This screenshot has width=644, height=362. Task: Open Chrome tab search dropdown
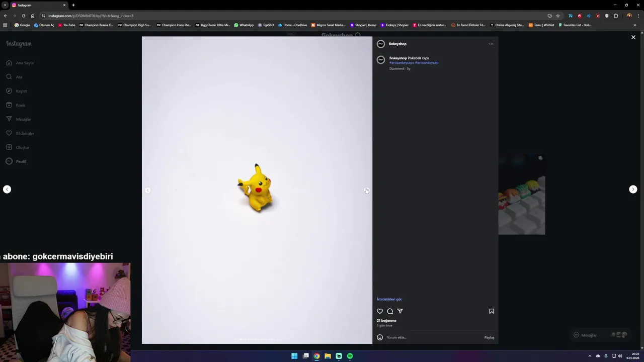pos(5,5)
